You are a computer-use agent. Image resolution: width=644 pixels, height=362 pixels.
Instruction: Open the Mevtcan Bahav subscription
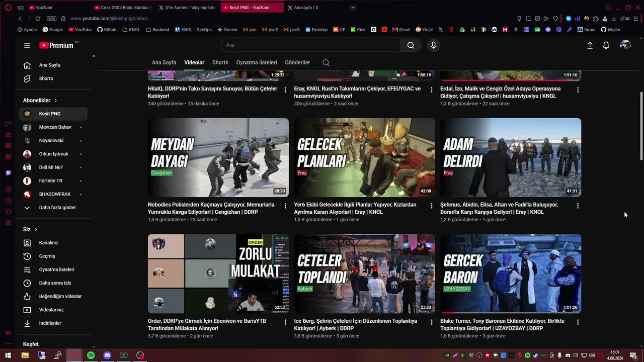53,127
